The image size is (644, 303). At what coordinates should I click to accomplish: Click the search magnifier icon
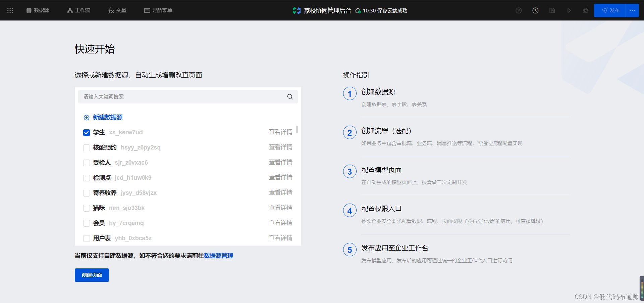point(290,97)
